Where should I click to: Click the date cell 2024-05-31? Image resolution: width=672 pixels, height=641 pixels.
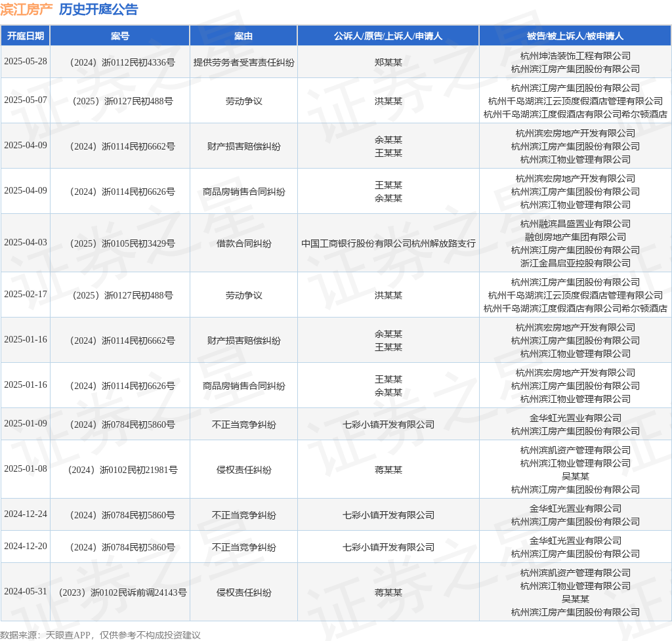click(x=26, y=591)
